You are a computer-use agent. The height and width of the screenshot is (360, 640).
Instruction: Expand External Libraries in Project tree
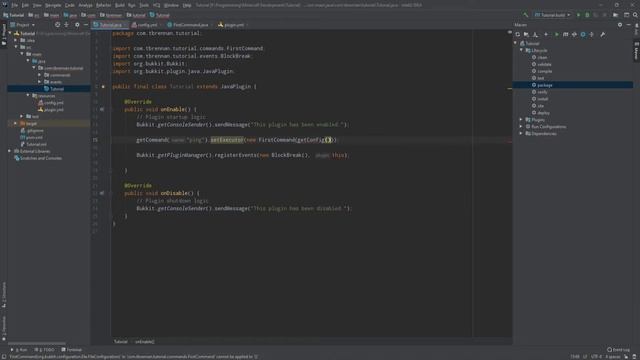point(10,151)
